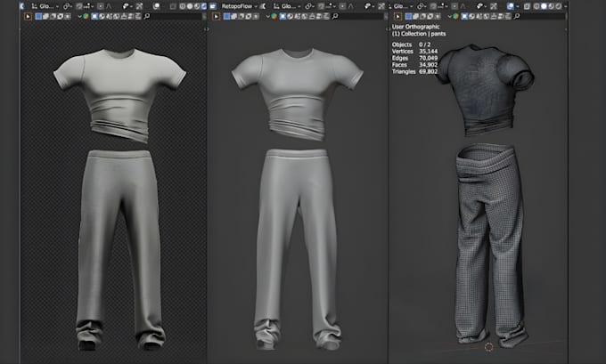Open pivot point menu in middle viewport
This screenshot has height=364, width=606.
(309, 6)
